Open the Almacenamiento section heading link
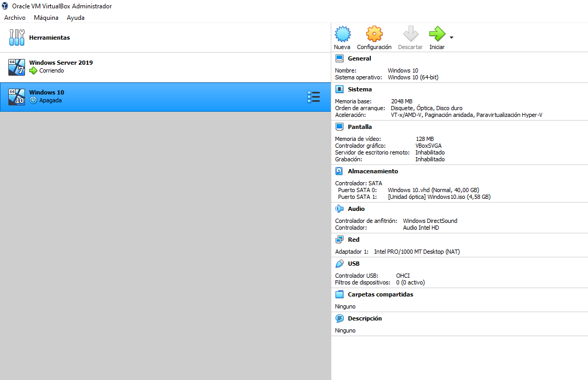The image size is (588, 380). coord(373,171)
